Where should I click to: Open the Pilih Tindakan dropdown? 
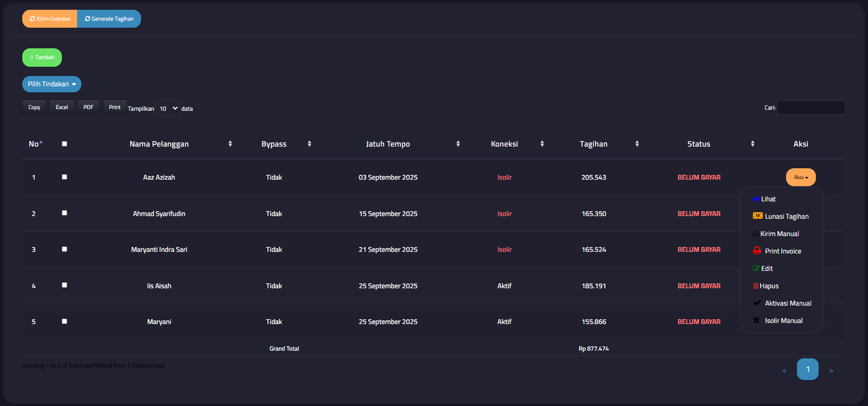point(52,84)
